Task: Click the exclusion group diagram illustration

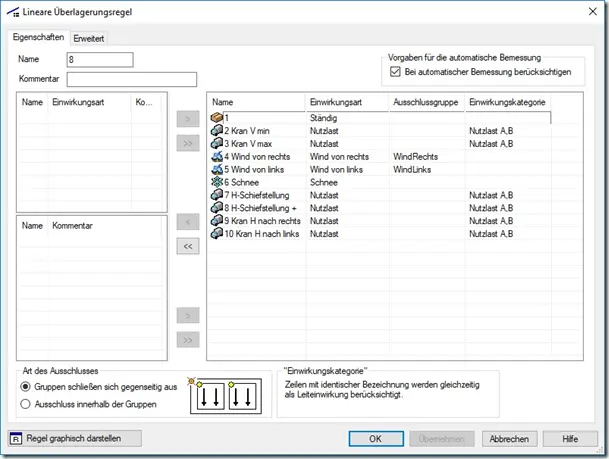Action: 225,395
